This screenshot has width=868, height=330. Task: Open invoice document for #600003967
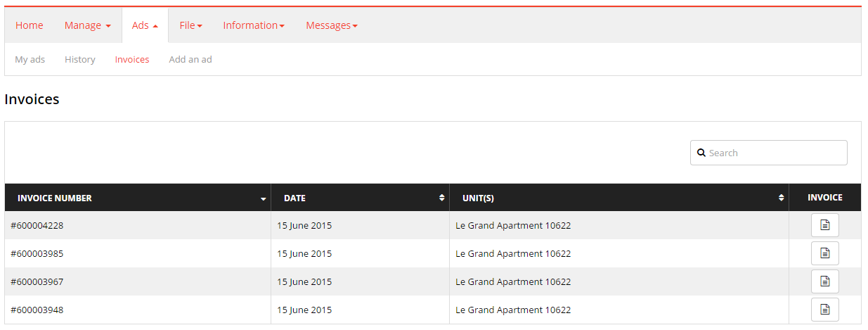tap(824, 281)
